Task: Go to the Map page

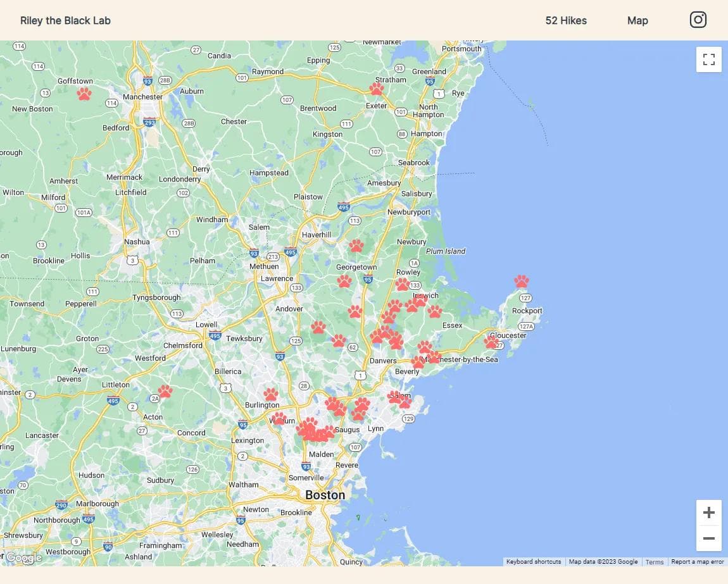Action: click(637, 20)
